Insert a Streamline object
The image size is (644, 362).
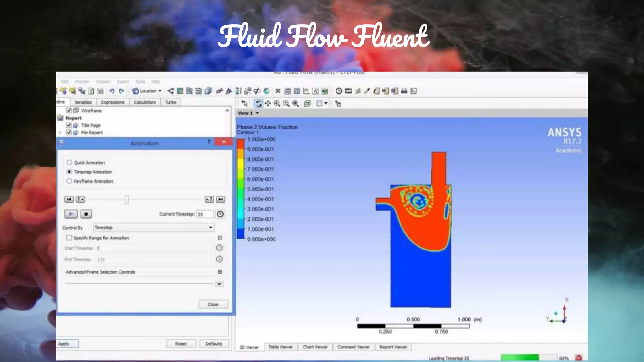click(x=189, y=91)
